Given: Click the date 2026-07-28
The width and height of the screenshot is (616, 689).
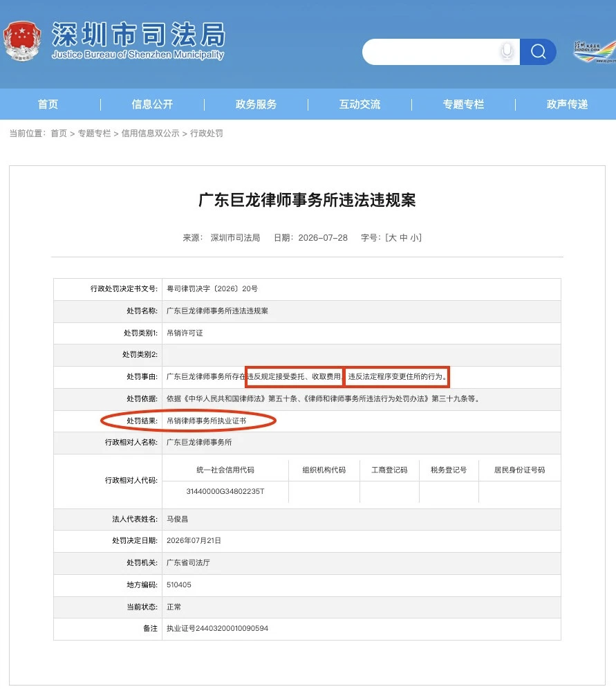Looking at the screenshot, I should 323,238.
